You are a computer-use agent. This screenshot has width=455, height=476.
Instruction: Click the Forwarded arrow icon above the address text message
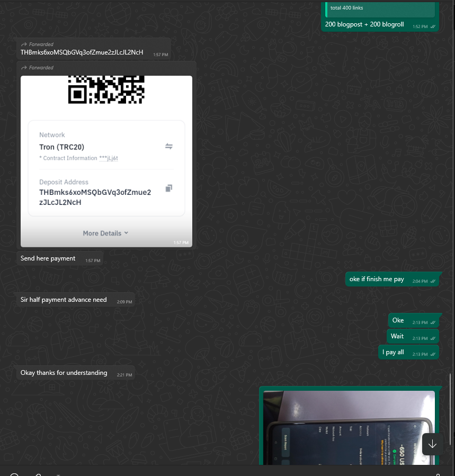[24, 44]
